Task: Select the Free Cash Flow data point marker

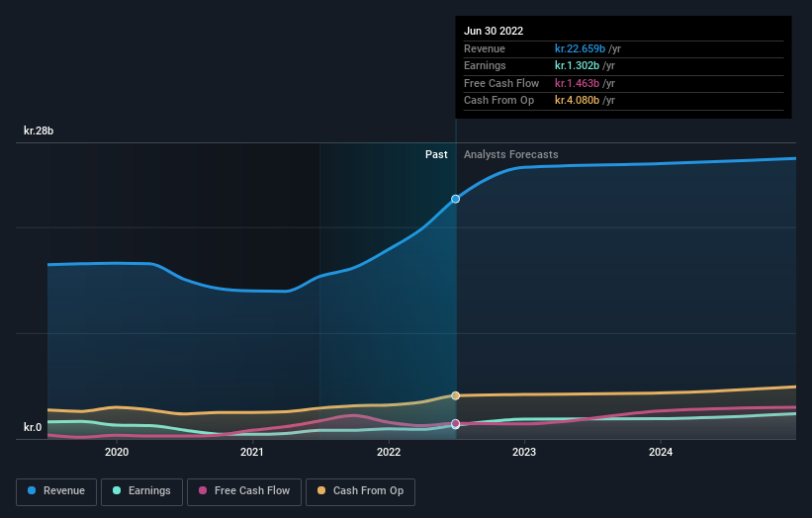Action: 455,424
